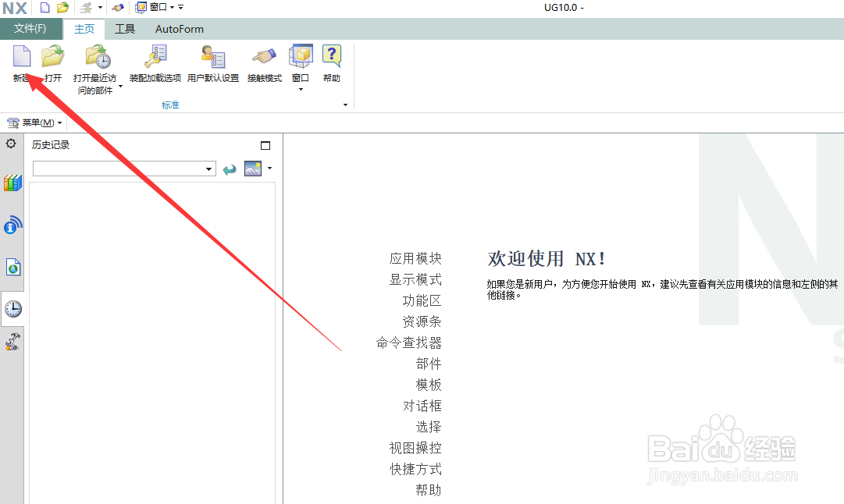Open the blue info broadcast resource tab

[x=12, y=225]
